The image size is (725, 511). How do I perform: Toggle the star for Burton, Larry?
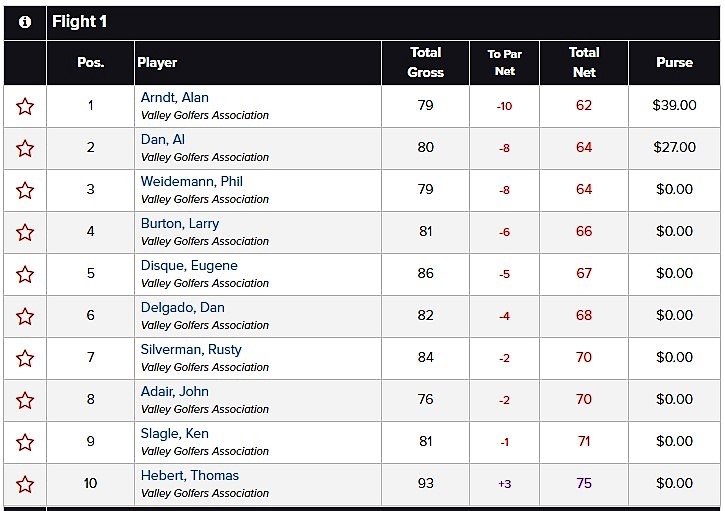click(x=25, y=232)
